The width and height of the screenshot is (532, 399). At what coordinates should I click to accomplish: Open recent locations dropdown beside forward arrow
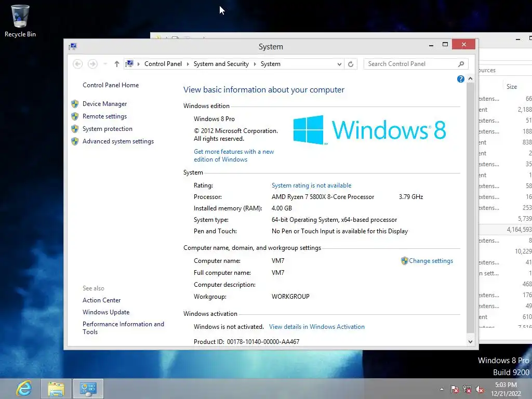(x=105, y=64)
